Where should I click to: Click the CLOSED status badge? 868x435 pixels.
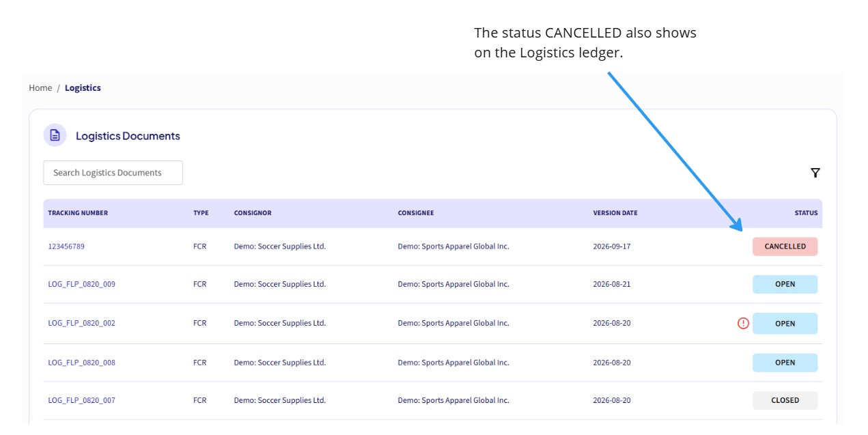point(785,400)
